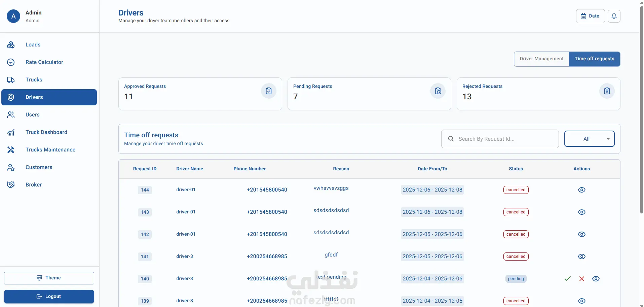The width and height of the screenshot is (644, 307).
Task: Open Truck Dashboard in the sidebar
Action: click(x=49, y=132)
